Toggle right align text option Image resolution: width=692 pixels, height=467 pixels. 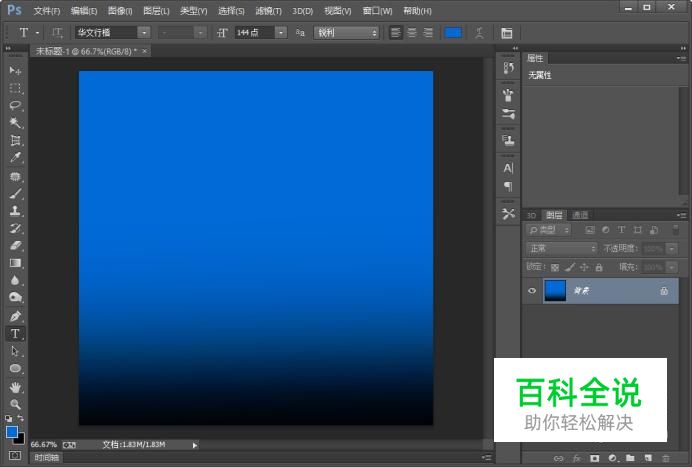point(428,33)
